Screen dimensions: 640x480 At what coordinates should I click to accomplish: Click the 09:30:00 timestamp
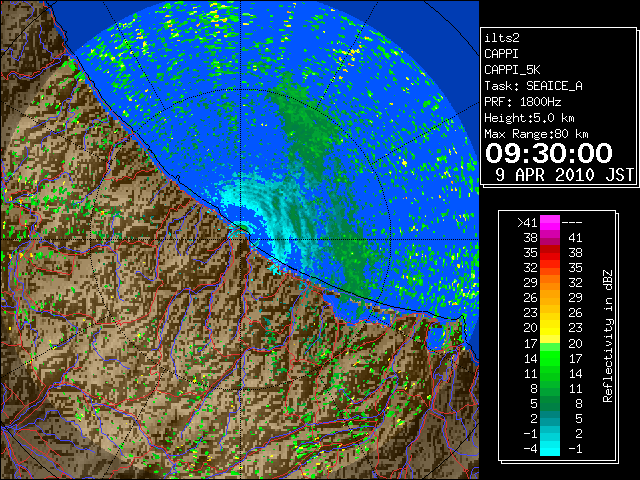coord(549,153)
